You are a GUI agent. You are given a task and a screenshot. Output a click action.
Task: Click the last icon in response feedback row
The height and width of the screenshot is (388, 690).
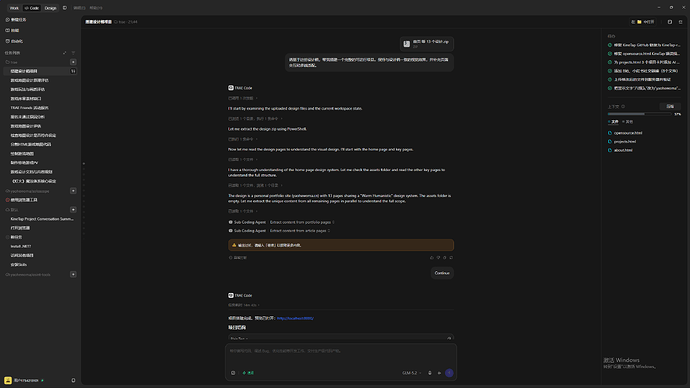coord(451,258)
